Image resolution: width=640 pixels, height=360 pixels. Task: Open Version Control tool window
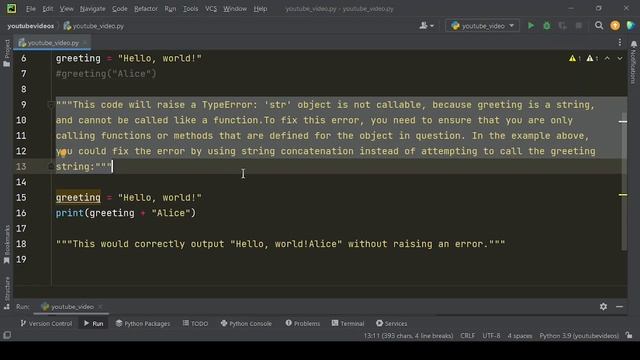[46, 323]
